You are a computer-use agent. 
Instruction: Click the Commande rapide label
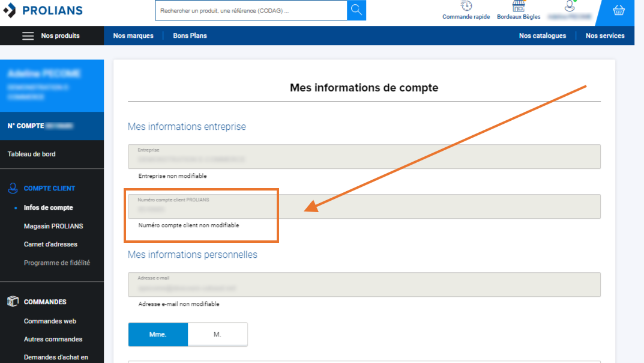[466, 17]
